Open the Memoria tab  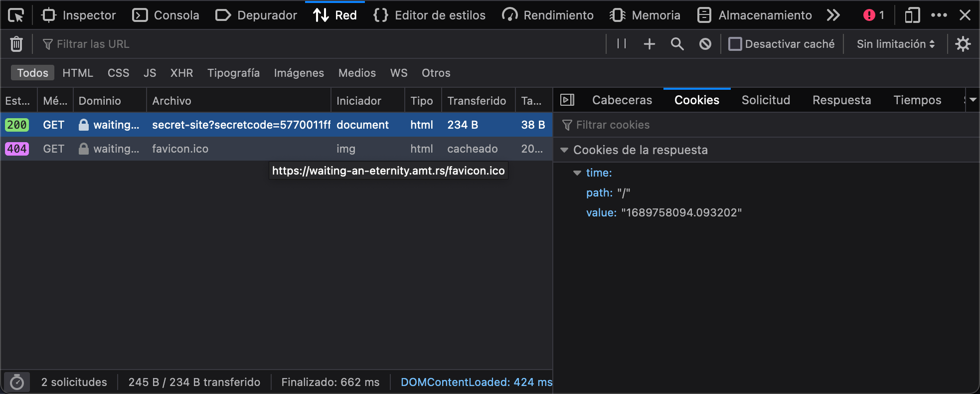click(x=645, y=15)
